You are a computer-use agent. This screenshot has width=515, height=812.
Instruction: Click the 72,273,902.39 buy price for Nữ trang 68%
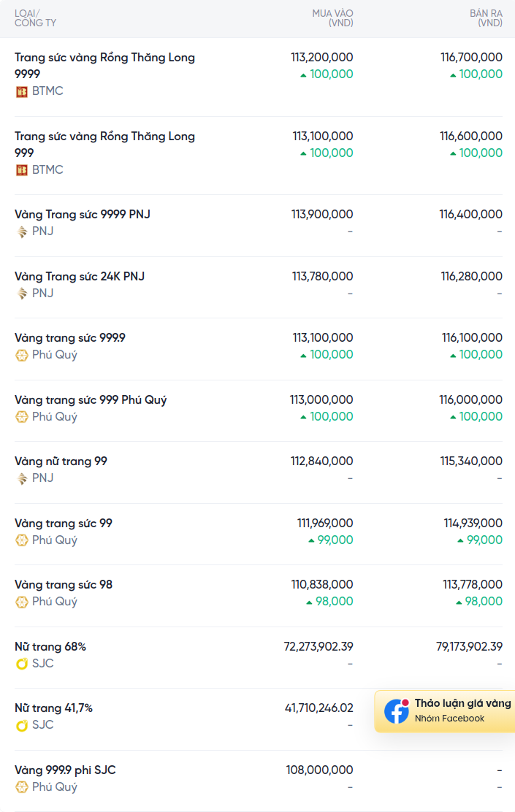[x=318, y=647]
